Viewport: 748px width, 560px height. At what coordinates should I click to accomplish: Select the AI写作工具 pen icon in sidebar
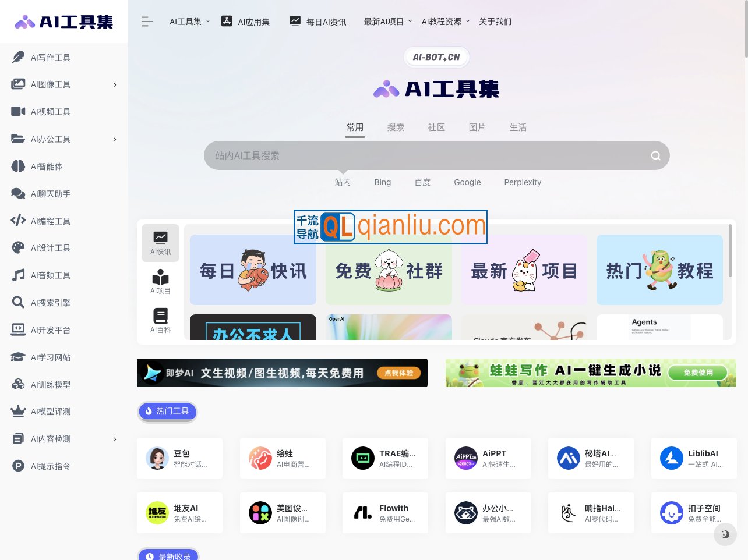[17, 57]
